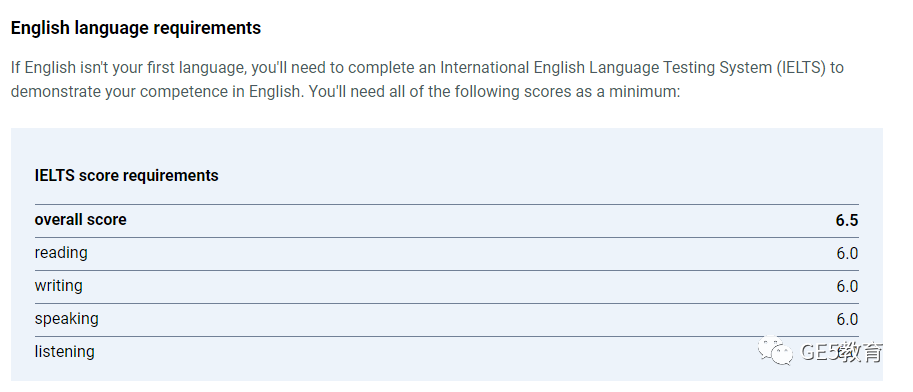Click the reading score value 6.0
913x392 pixels.
click(x=847, y=253)
